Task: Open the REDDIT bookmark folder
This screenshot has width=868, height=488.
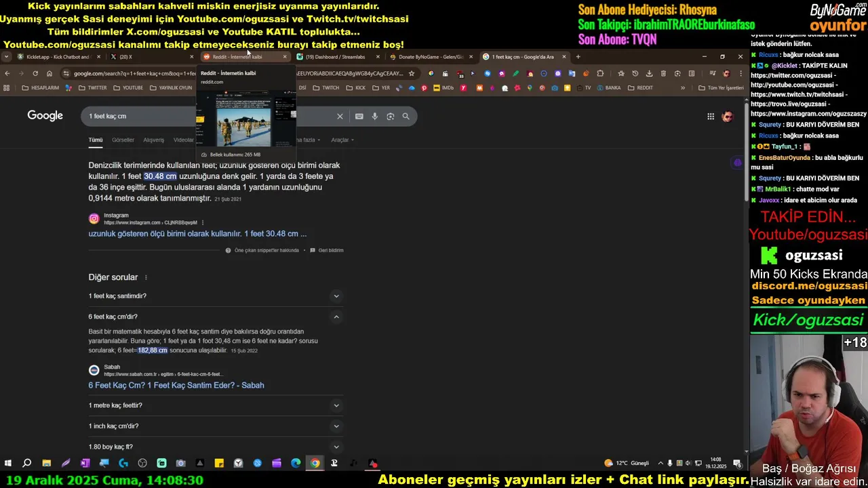Action: pos(640,87)
